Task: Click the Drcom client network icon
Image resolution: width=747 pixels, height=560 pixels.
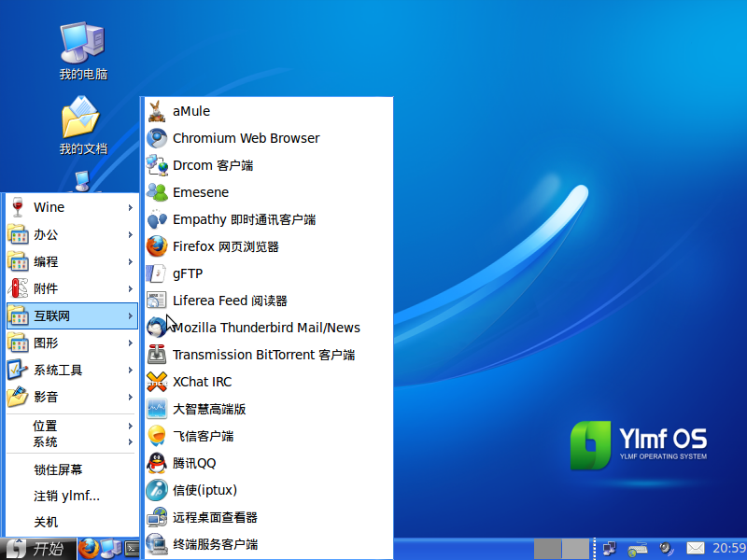Action: [156, 166]
